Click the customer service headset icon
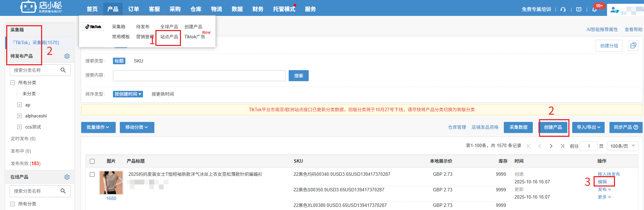This screenshot has width=644, height=210. (x=563, y=9)
